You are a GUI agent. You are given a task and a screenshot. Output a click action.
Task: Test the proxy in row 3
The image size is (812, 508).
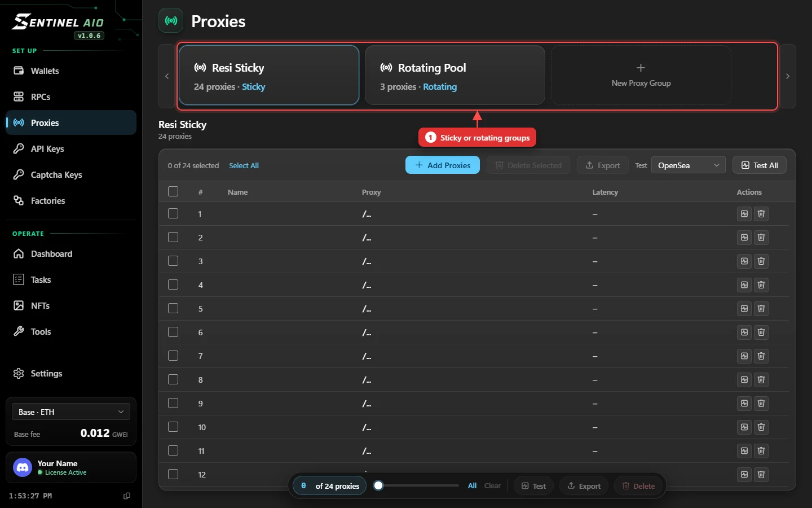point(744,261)
